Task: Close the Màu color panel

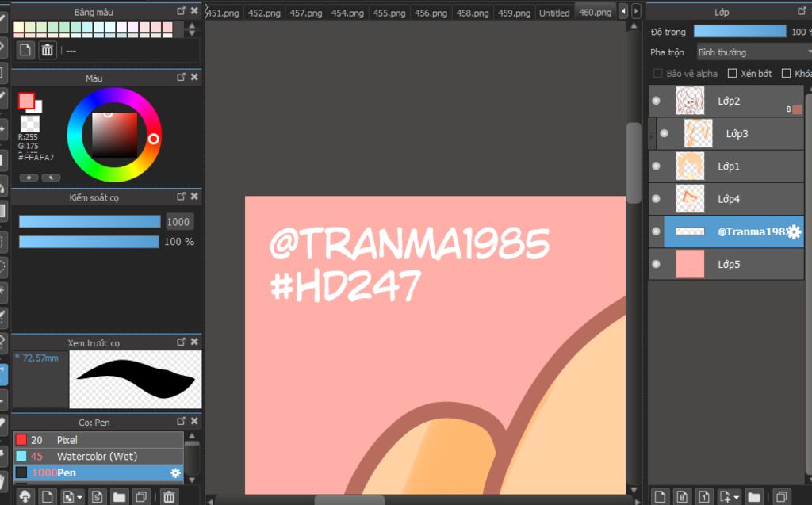Action: coord(194,77)
